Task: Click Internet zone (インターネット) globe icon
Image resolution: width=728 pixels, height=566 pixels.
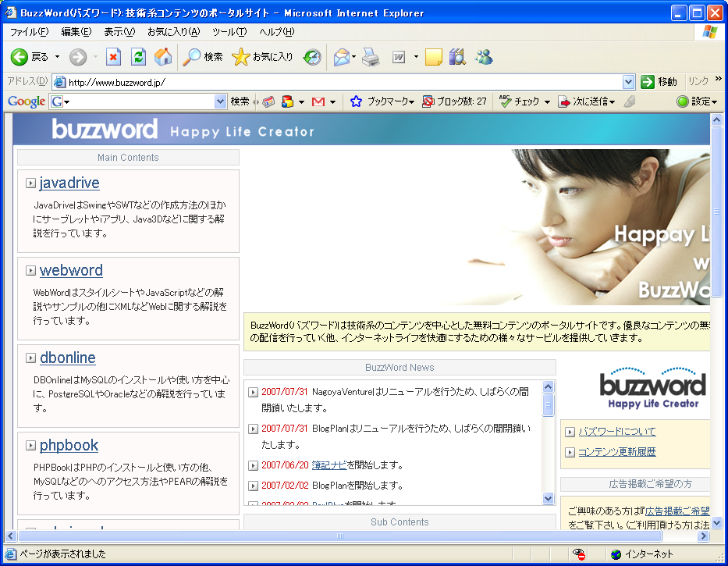Action: point(616,554)
